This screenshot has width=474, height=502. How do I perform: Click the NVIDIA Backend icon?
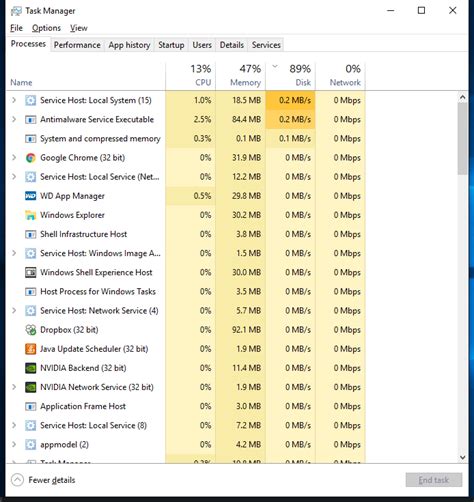pos(30,368)
